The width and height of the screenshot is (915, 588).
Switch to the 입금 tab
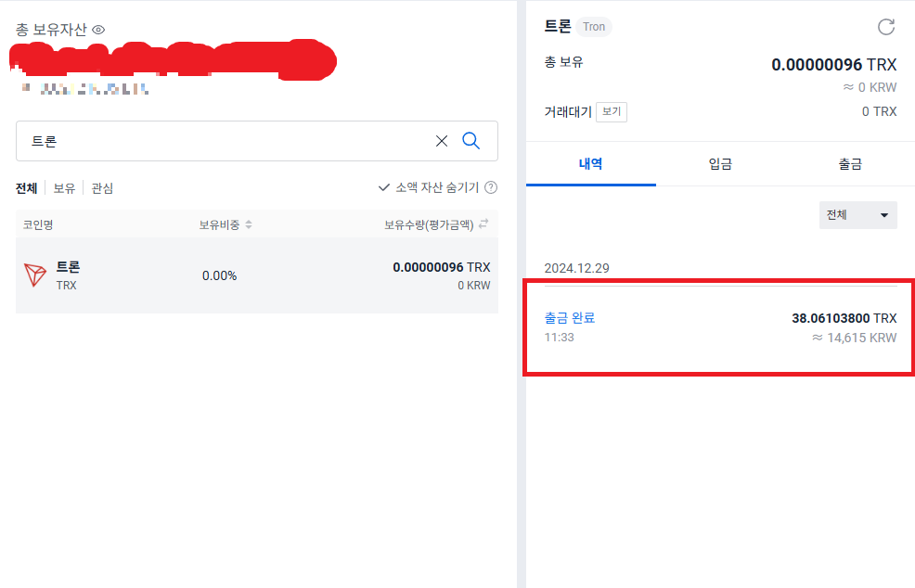point(720,164)
